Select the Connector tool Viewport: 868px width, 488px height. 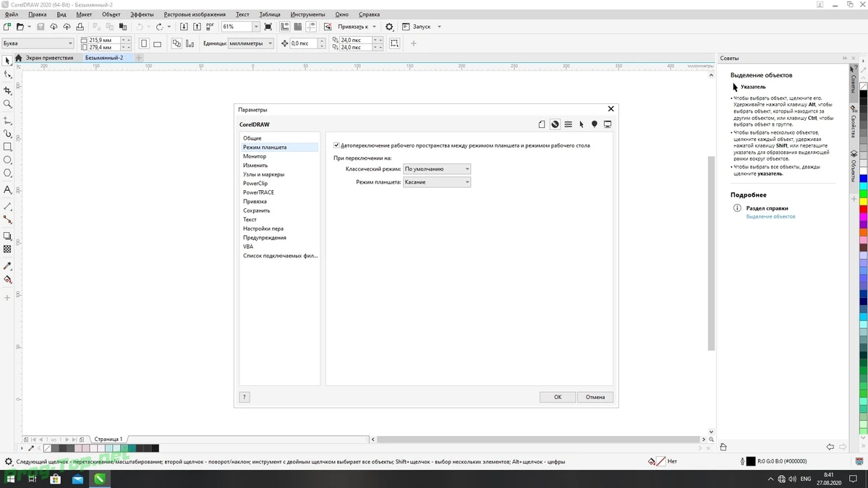[7, 219]
